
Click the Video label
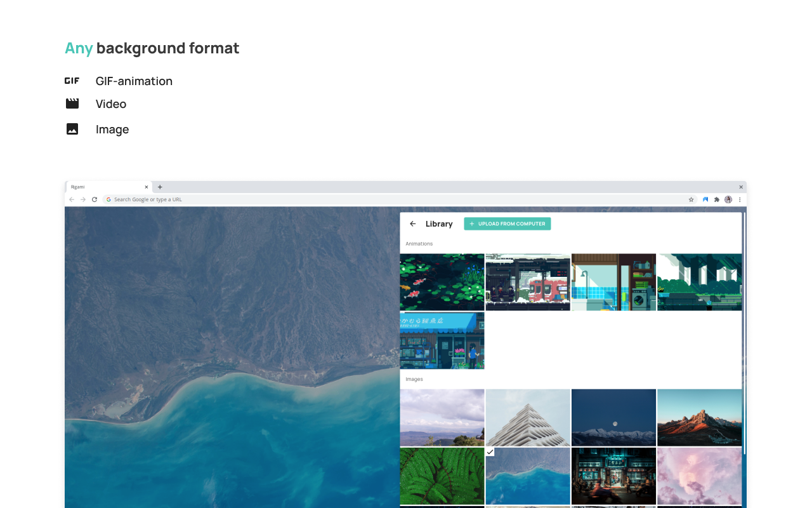click(111, 104)
